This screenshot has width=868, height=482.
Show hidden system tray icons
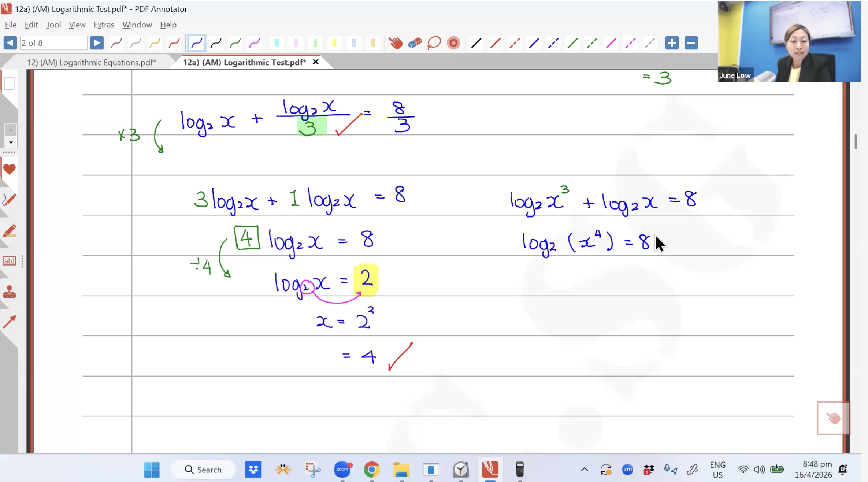pos(585,470)
